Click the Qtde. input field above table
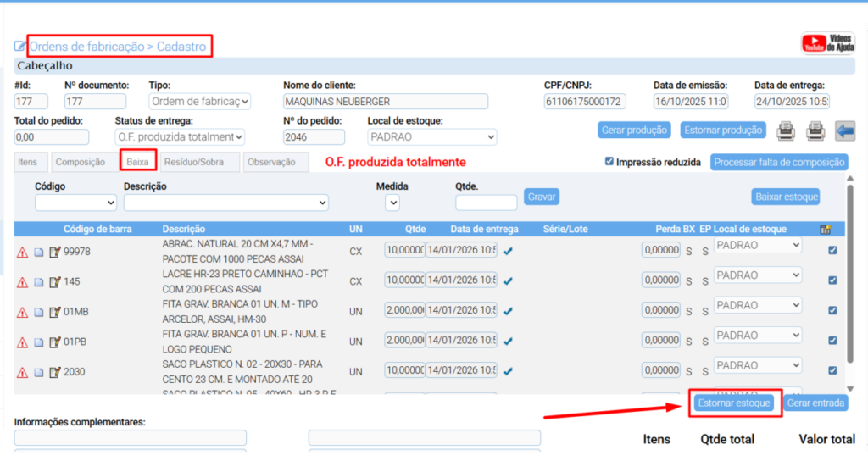The height and width of the screenshot is (461, 868). click(486, 203)
